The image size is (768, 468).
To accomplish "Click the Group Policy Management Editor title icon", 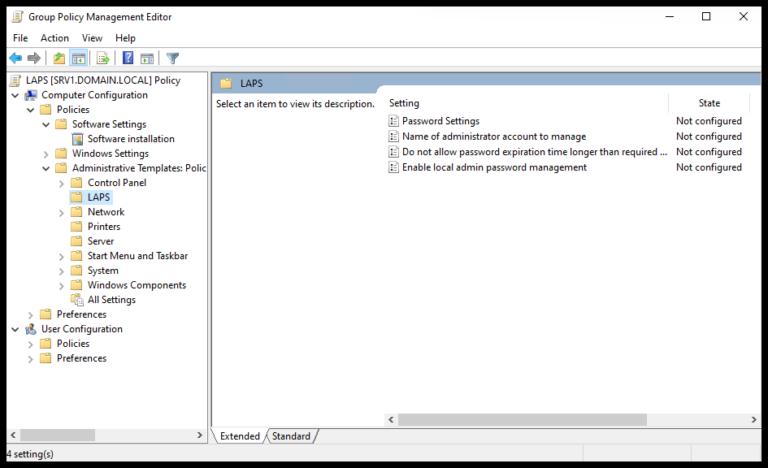I will (x=17, y=17).
